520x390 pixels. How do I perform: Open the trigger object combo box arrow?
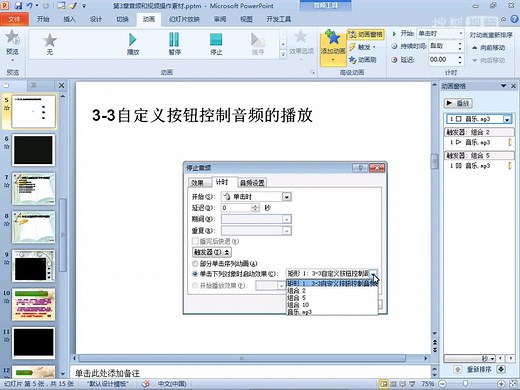[x=374, y=273]
